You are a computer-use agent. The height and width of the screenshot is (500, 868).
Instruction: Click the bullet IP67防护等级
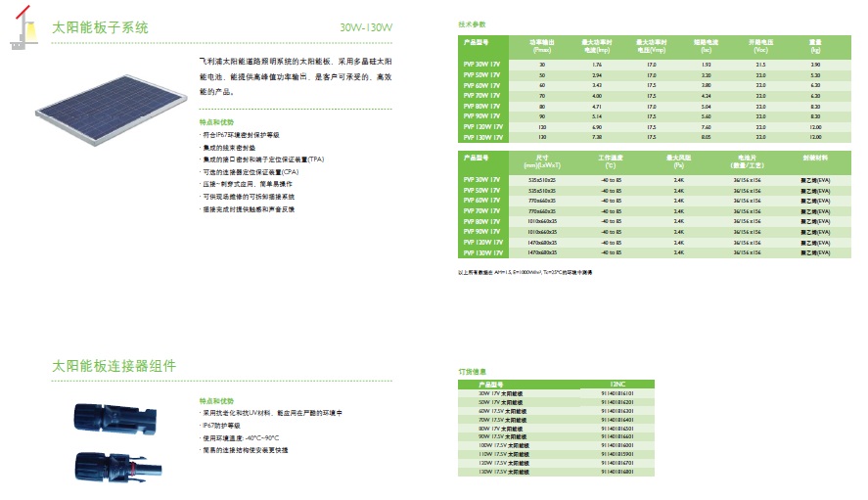(220, 426)
